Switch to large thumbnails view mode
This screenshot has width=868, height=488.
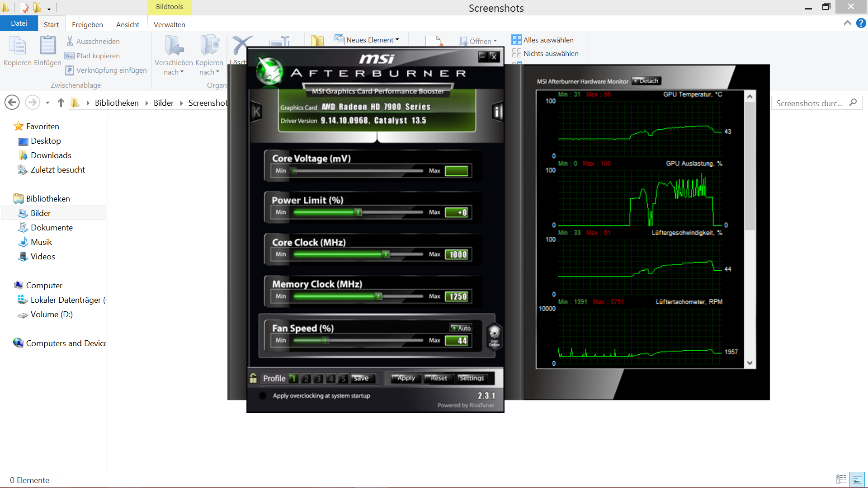857,479
